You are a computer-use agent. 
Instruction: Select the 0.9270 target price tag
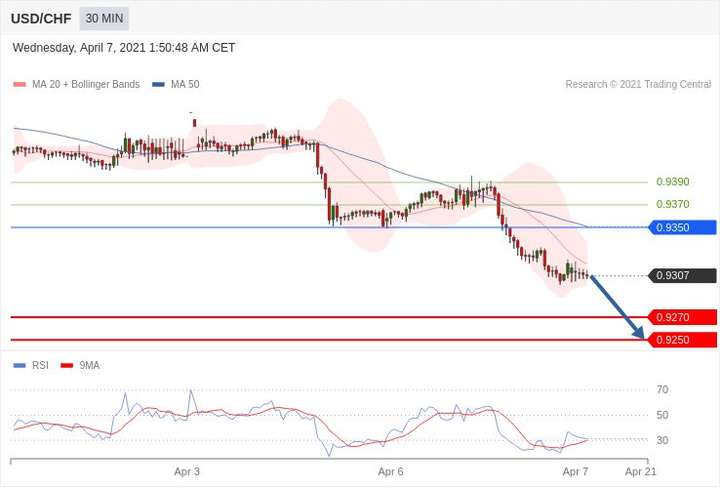[x=682, y=317]
